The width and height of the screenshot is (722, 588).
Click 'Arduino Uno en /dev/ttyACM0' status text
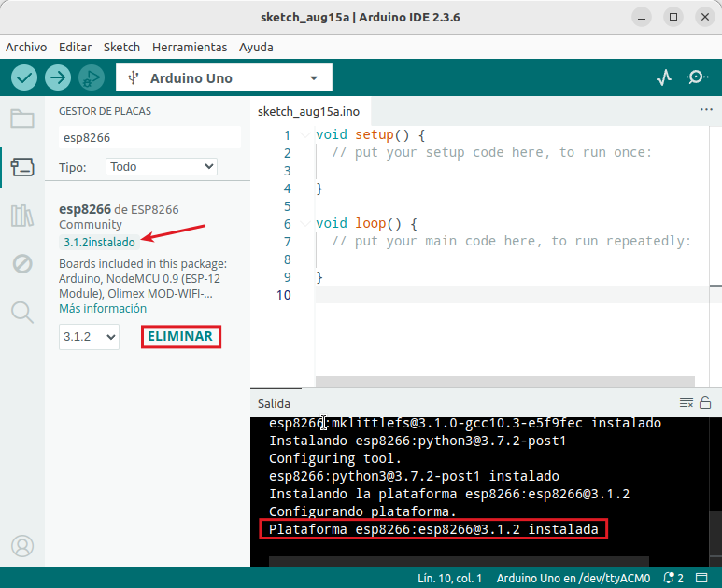[x=573, y=578]
